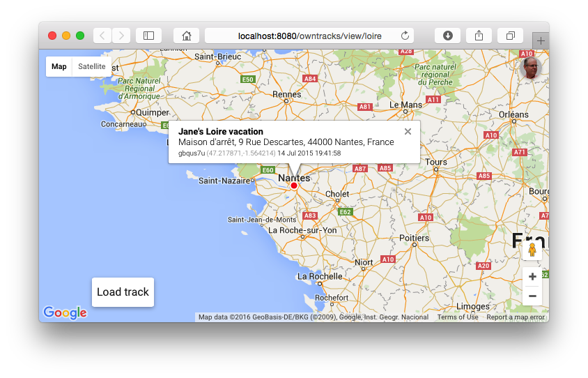Go back with Safari's back arrow
Screen dimensions: 588x378
coord(102,36)
